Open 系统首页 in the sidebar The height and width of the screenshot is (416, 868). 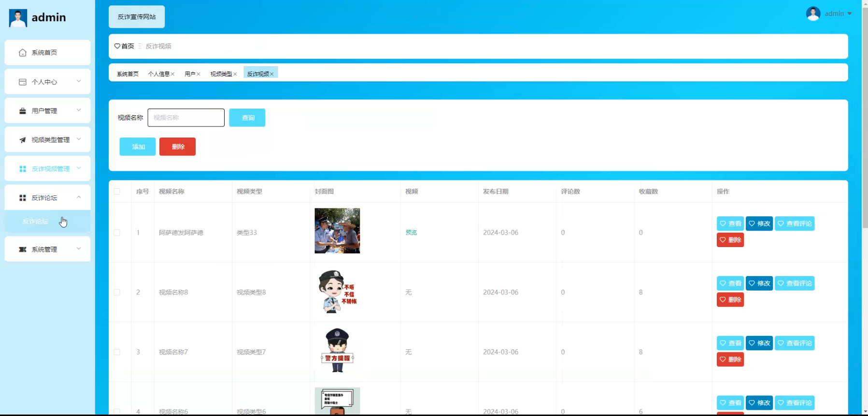[47, 53]
